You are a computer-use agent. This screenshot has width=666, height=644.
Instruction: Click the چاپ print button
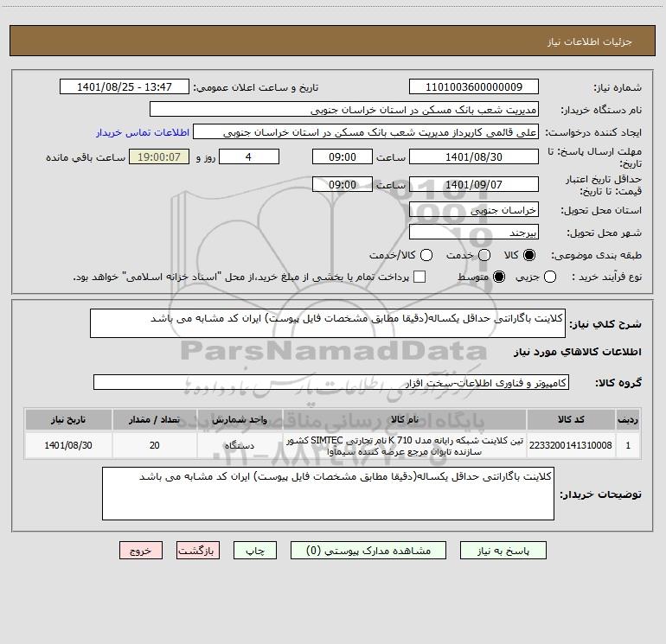click(x=255, y=551)
